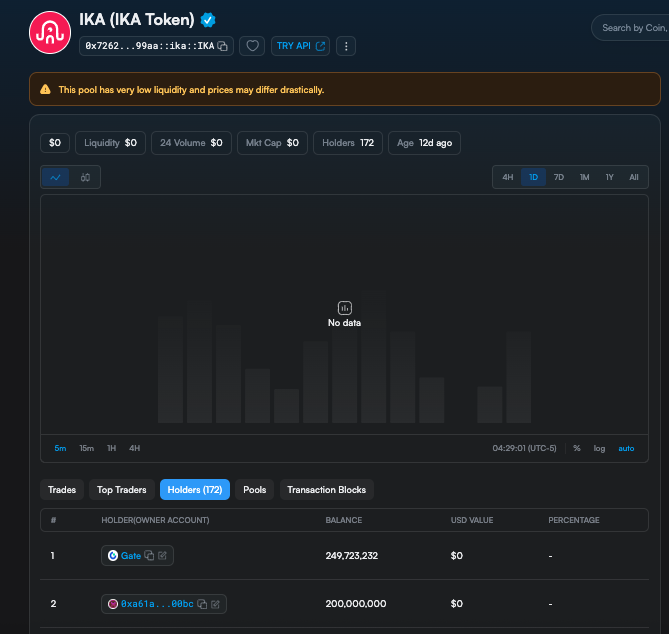Image resolution: width=669 pixels, height=634 pixels.
Task: Set chart interval to 5m
Action: coord(60,448)
